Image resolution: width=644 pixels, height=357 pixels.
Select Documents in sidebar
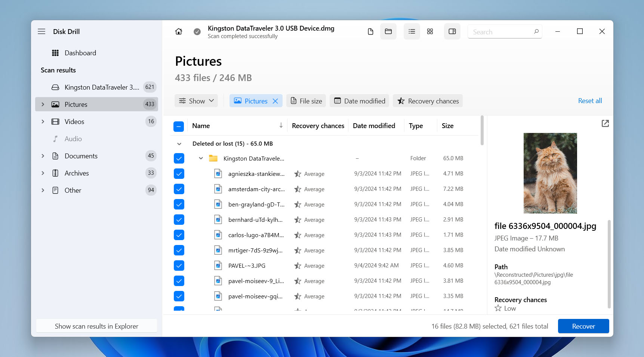[x=96, y=156]
